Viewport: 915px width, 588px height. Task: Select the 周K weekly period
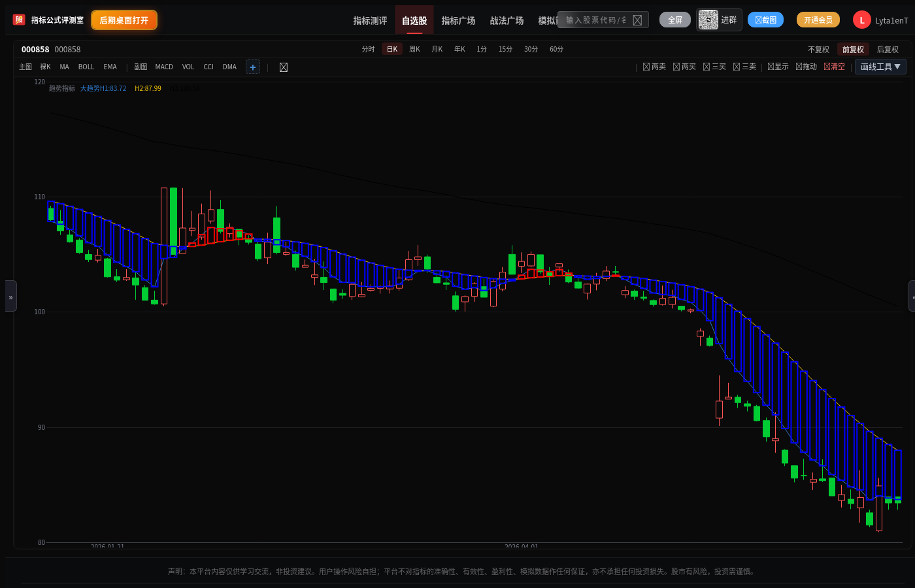pos(414,49)
